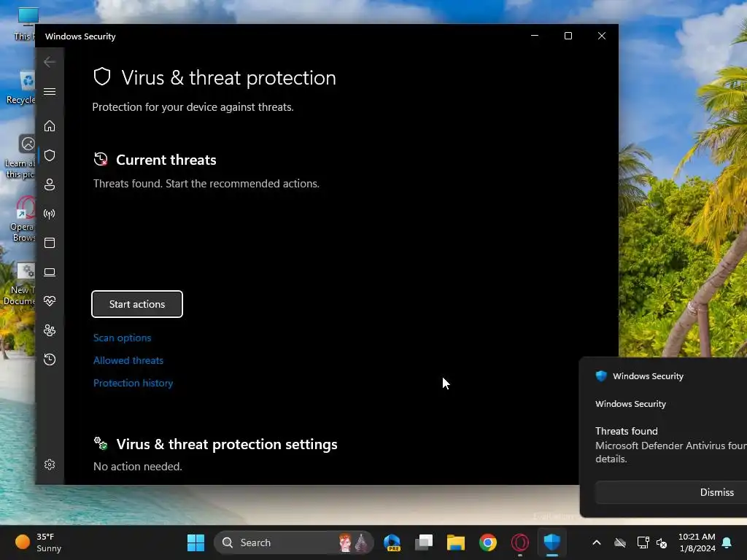The height and width of the screenshot is (560, 747).
Task: Minimize the Windows Security window
Action: (535, 36)
